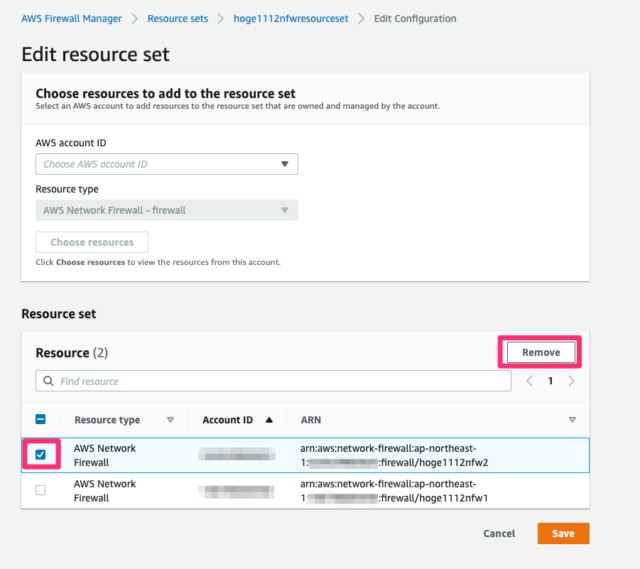Check the hoge1112nfw1 firewall row

[x=40, y=490]
